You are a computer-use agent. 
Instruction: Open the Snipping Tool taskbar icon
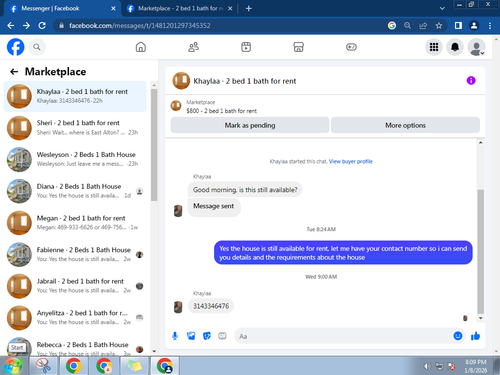click(x=43, y=366)
